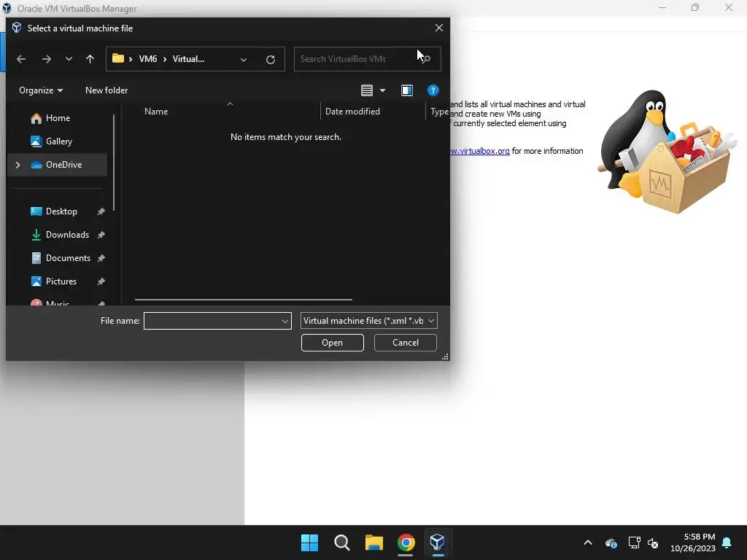The height and width of the screenshot is (560, 747).
Task: Select Virtual... folder in the address path
Action: (x=188, y=59)
